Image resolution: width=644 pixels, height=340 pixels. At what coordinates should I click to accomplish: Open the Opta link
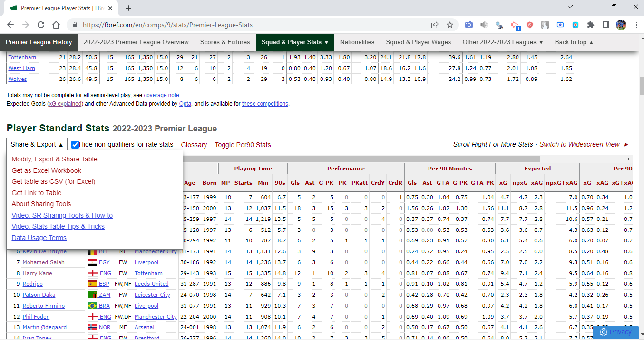click(x=185, y=104)
